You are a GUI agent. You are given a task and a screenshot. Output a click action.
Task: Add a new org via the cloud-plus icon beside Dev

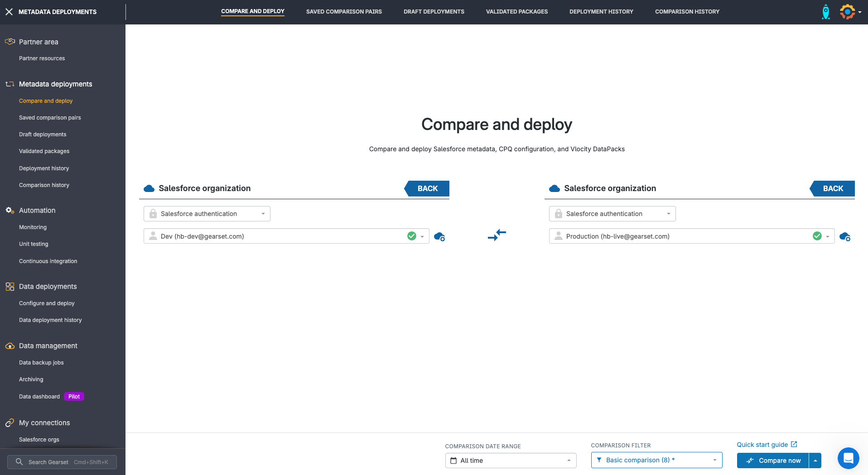439,236
